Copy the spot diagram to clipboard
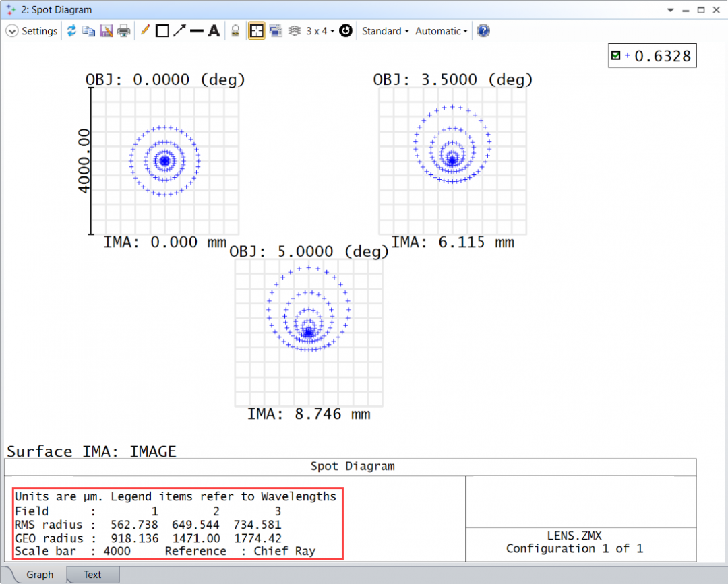Screen dimensions: 728x584 pos(88,30)
